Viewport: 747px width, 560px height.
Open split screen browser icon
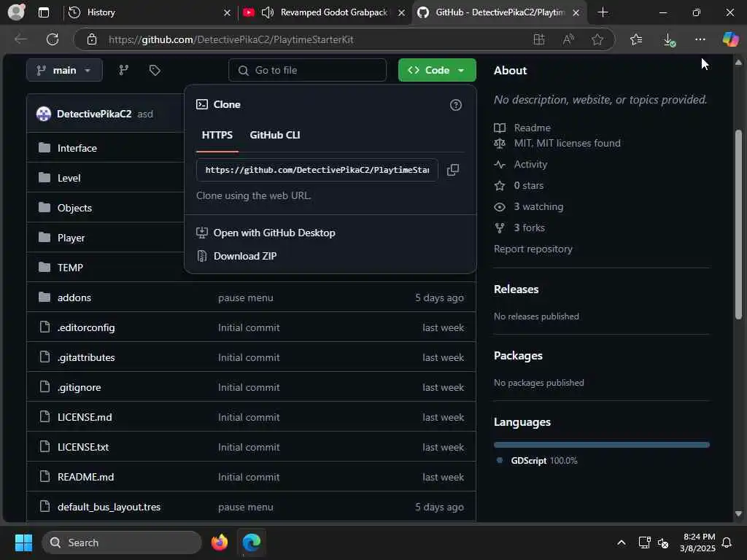539,39
